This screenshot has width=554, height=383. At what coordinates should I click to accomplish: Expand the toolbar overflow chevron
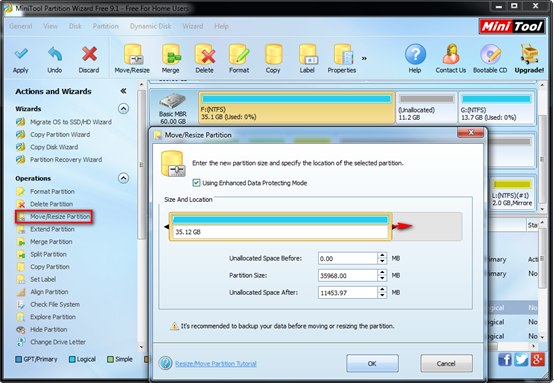tap(364, 58)
